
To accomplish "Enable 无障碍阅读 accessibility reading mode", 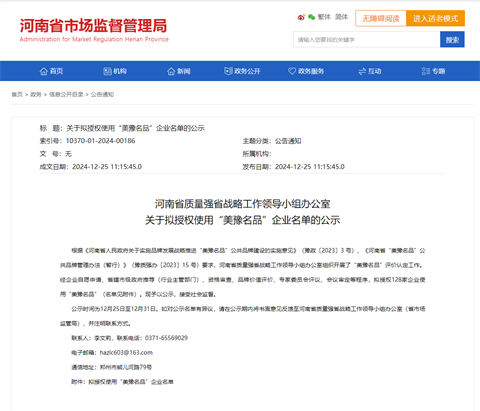I will point(381,18).
